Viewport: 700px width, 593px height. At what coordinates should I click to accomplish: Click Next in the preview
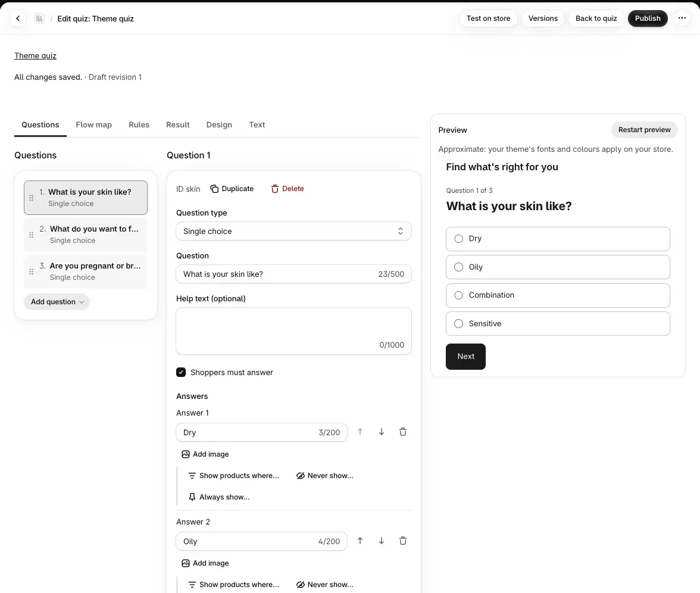465,356
